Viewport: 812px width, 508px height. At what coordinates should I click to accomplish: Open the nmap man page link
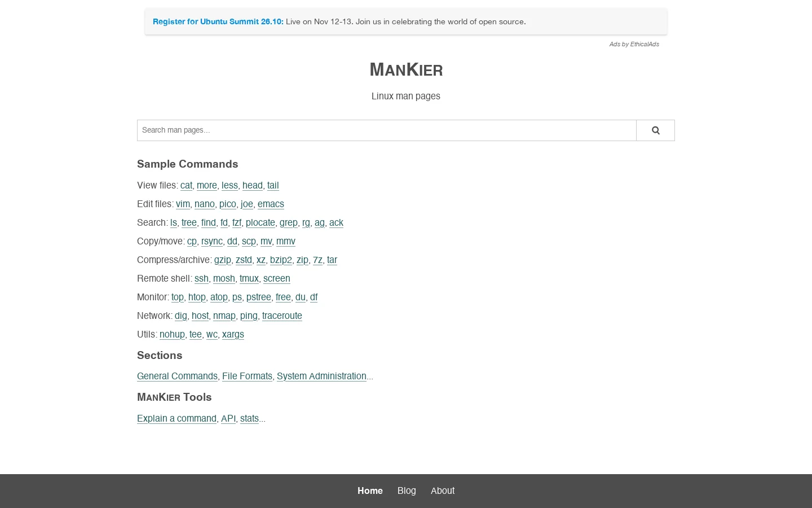[224, 316]
